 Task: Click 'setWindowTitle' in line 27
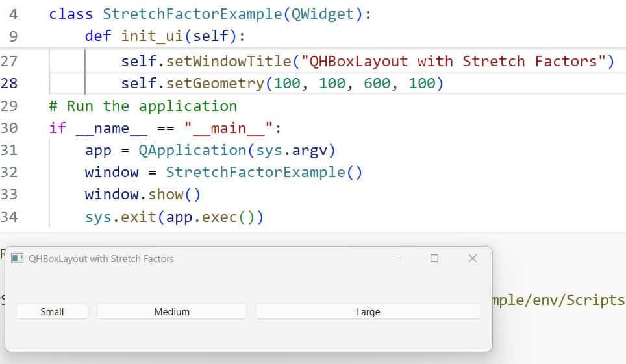pos(229,62)
